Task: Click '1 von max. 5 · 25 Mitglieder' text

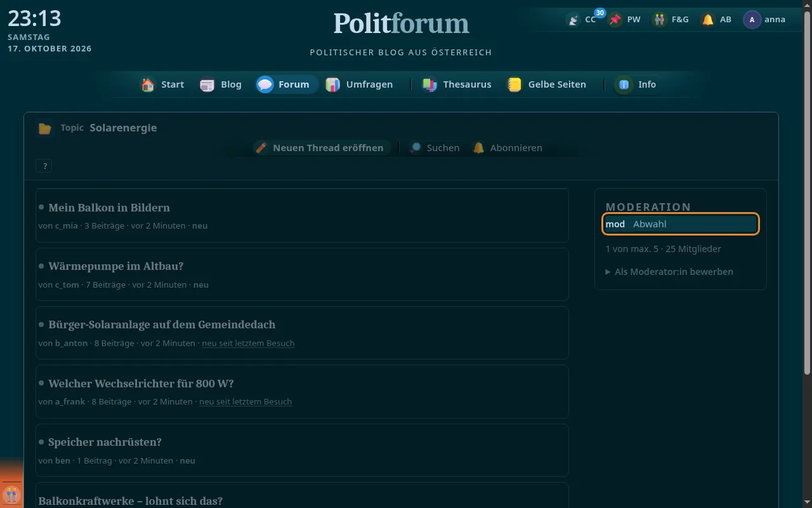Action: click(663, 249)
